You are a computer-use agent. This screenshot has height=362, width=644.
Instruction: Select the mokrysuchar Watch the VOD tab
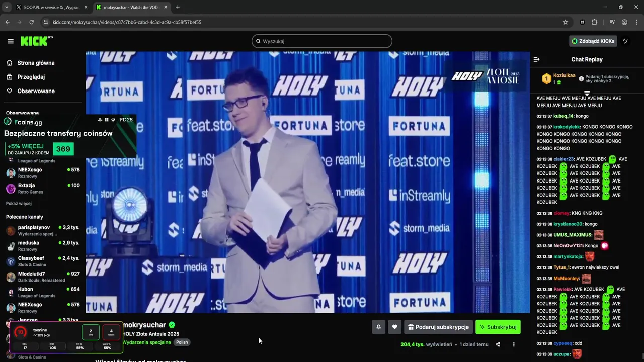131,7
